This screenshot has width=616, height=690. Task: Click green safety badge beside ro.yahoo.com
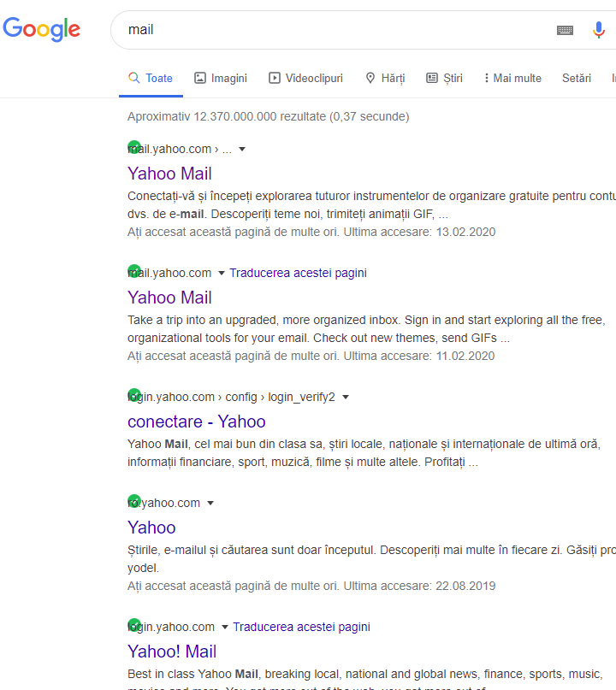[x=133, y=501]
